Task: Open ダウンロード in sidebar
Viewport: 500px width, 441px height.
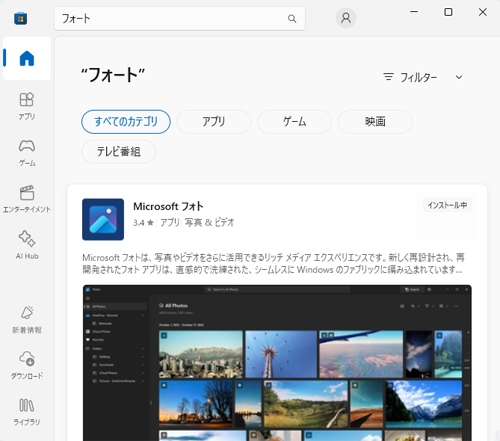Action: point(27,365)
